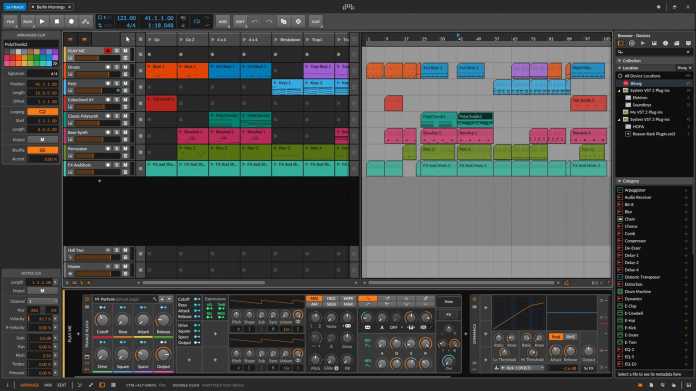
Task: Click the inspector Mute M button
Action: click(43, 139)
